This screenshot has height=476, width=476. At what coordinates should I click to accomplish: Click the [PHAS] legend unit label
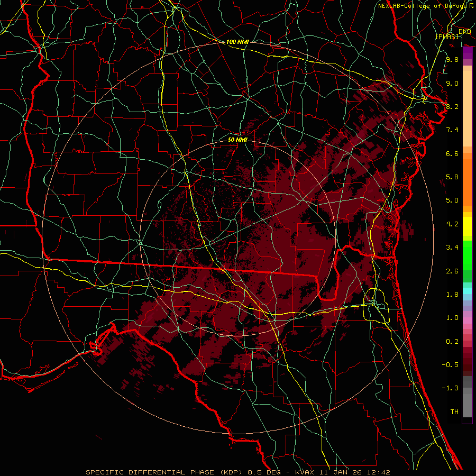pyautogui.click(x=447, y=36)
